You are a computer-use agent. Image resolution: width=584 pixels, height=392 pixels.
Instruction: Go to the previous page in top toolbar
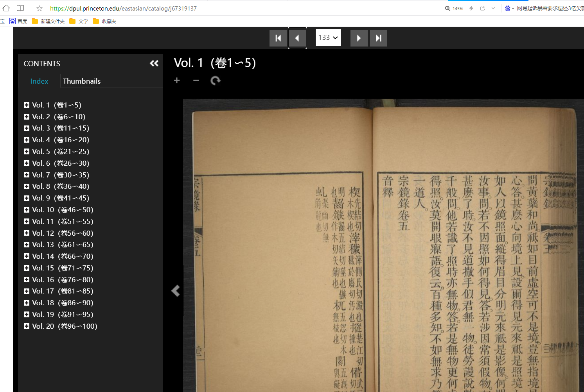(297, 38)
